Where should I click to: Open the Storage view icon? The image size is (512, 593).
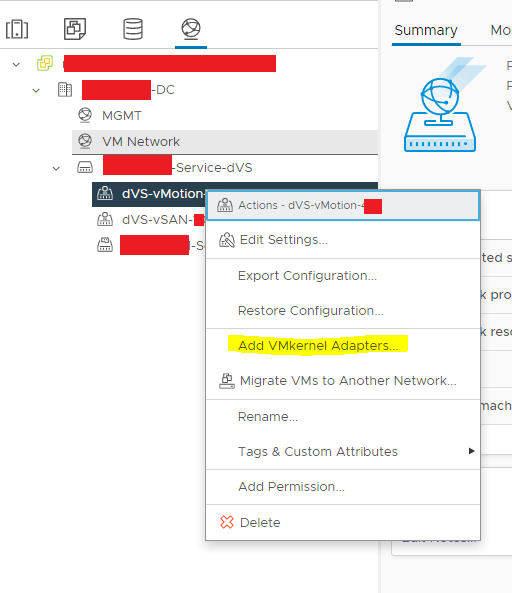[133, 29]
